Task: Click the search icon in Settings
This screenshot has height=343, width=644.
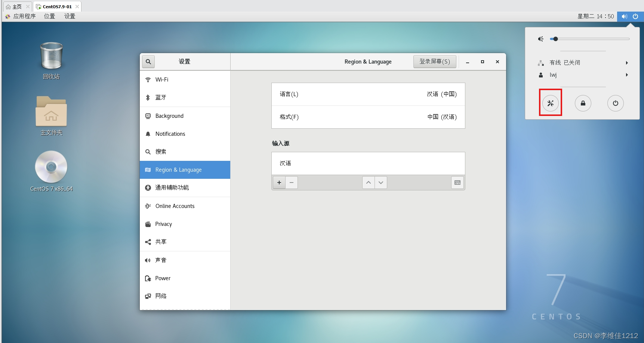Action: (x=148, y=61)
